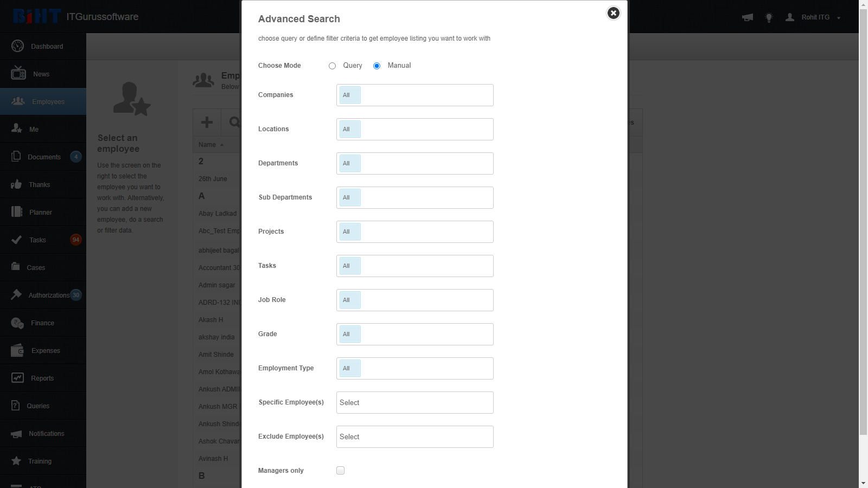Screen dimensions: 868x488
Task: Open the Projects filter dropdown
Action: pos(415,232)
